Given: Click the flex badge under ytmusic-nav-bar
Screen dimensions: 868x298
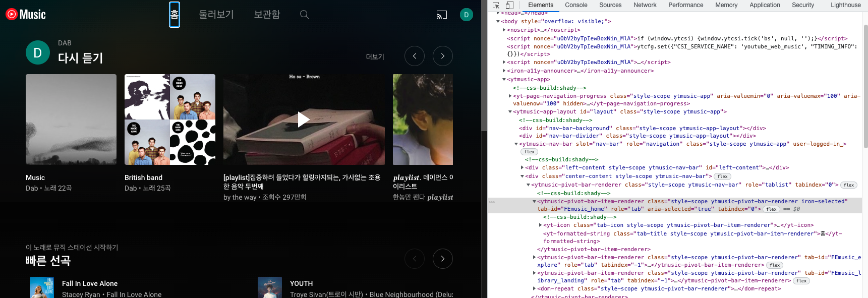Looking at the screenshot, I should pos(529,152).
